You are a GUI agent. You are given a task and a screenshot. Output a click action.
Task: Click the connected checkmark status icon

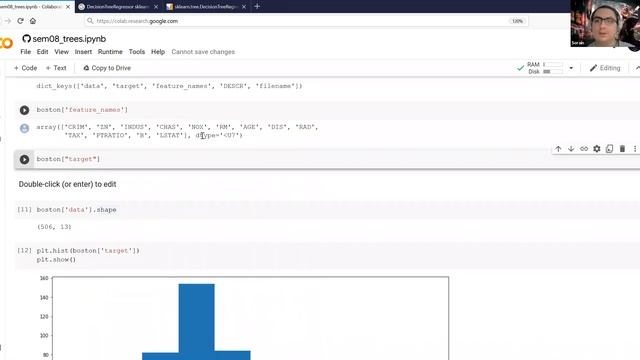pyautogui.click(x=520, y=68)
